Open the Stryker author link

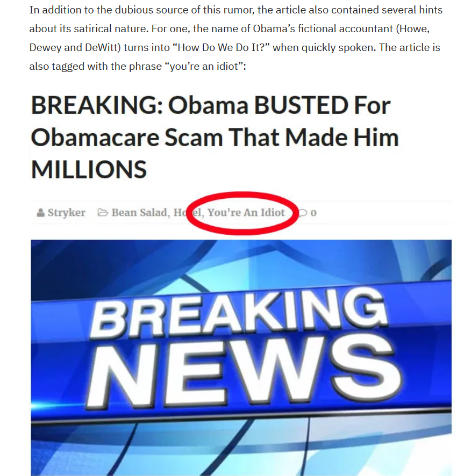67,213
